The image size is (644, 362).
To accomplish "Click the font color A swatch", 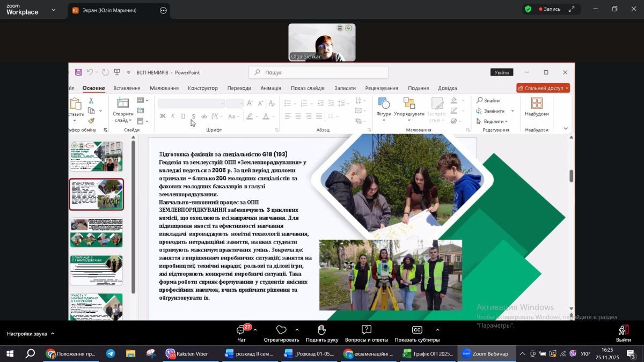I will (266, 116).
